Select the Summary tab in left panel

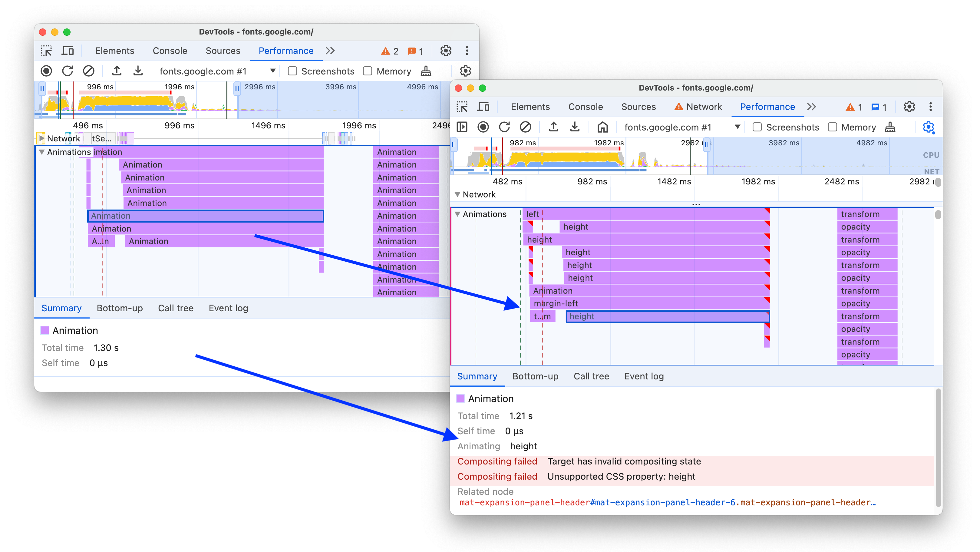61,308
